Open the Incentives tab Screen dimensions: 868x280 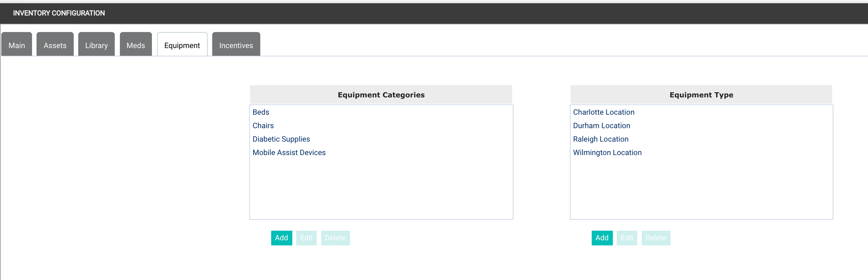[236, 44]
